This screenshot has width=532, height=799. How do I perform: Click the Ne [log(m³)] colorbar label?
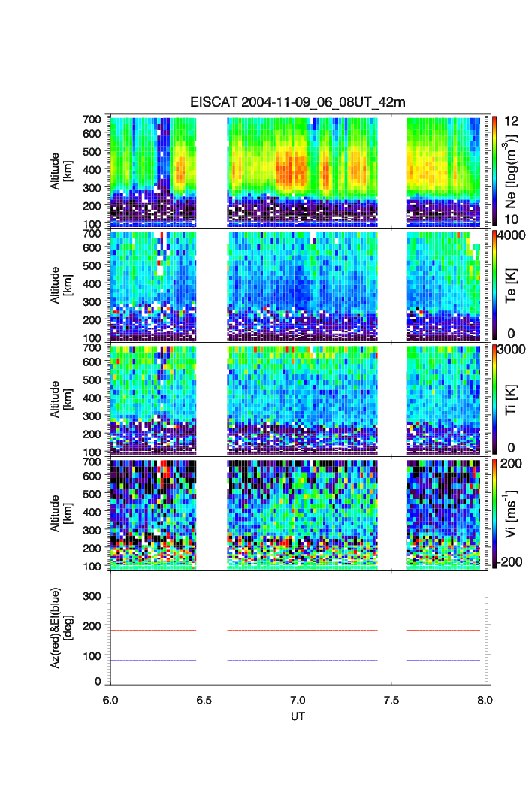514,170
